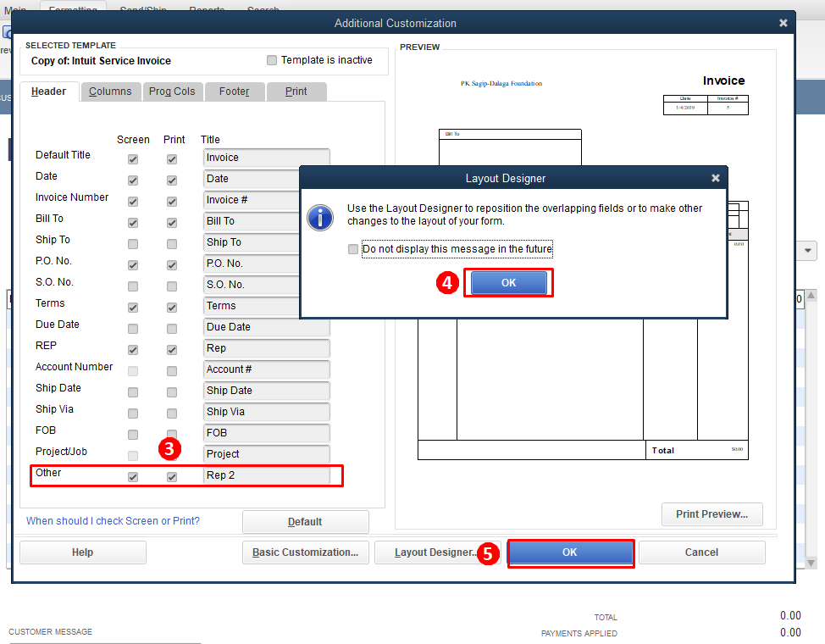Edit the 'Ship Date' title field
The image size is (825, 644).
coord(266,390)
